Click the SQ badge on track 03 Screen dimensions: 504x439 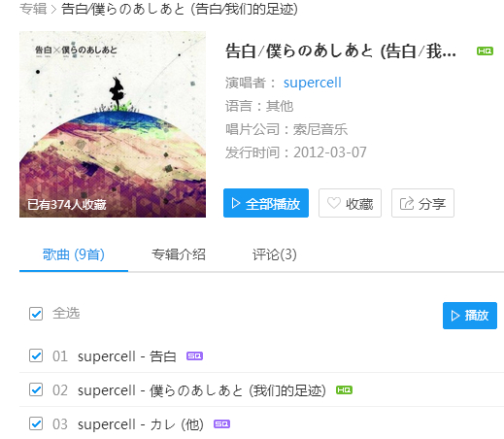pyautogui.click(x=221, y=424)
